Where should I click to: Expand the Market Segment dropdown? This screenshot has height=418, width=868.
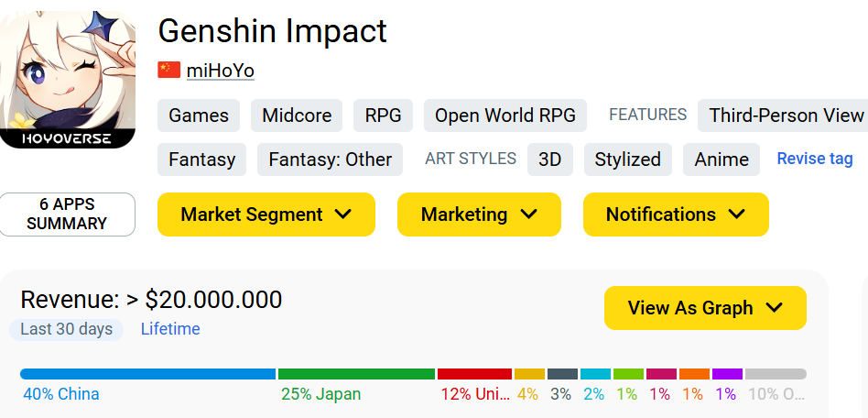coord(266,214)
